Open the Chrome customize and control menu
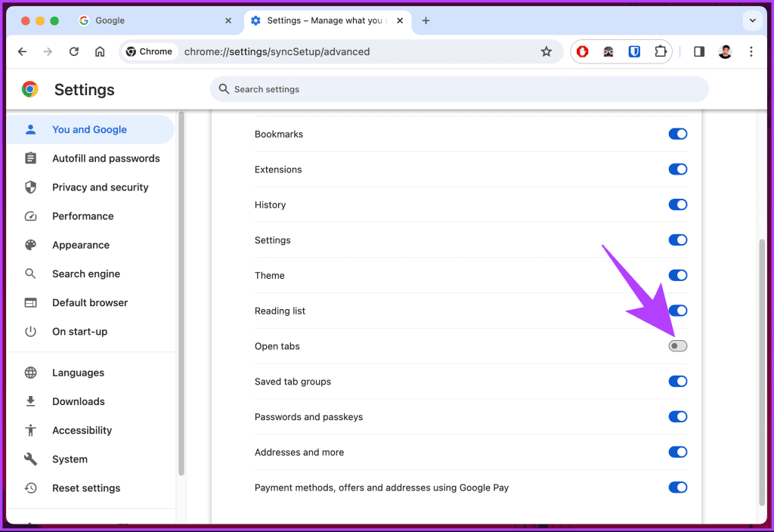 751,51
